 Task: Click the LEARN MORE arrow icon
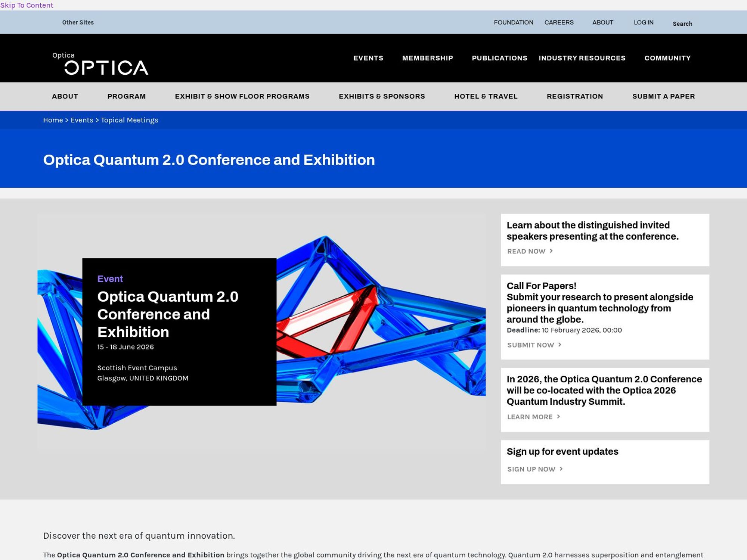click(558, 417)
